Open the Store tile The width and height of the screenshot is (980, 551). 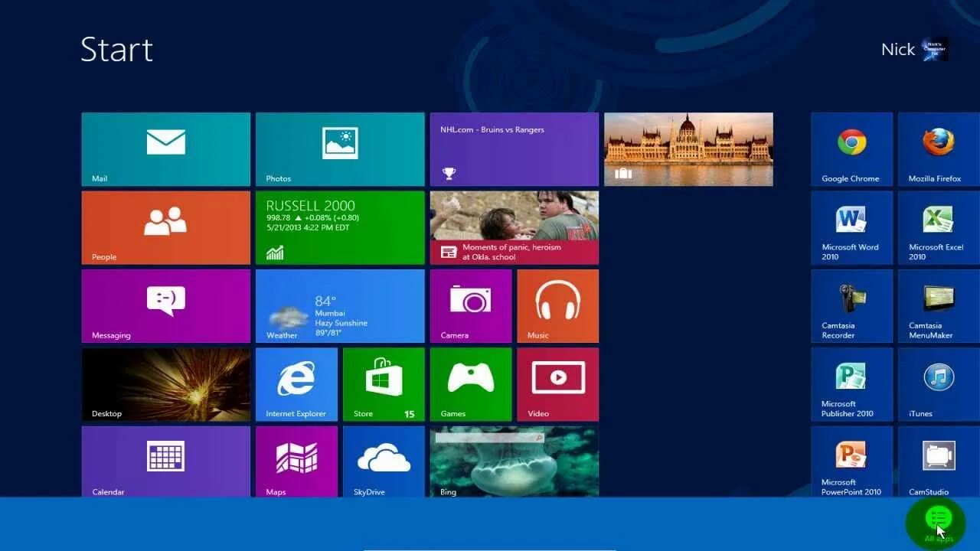384,384
